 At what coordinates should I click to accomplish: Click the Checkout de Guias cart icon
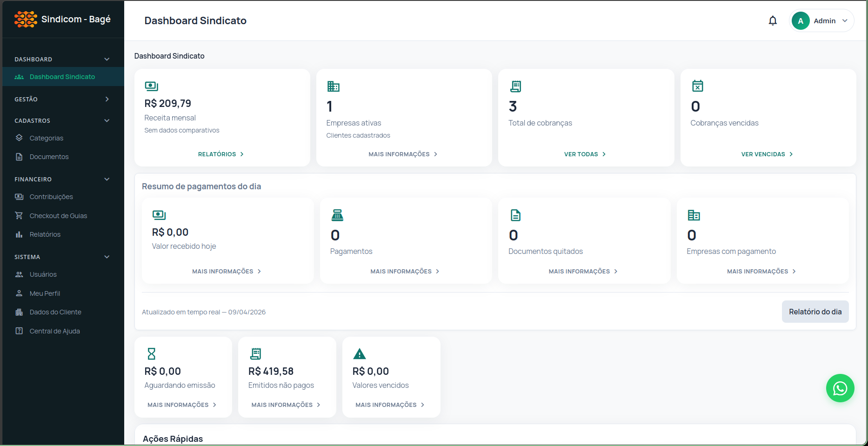[x=19, y=215]
